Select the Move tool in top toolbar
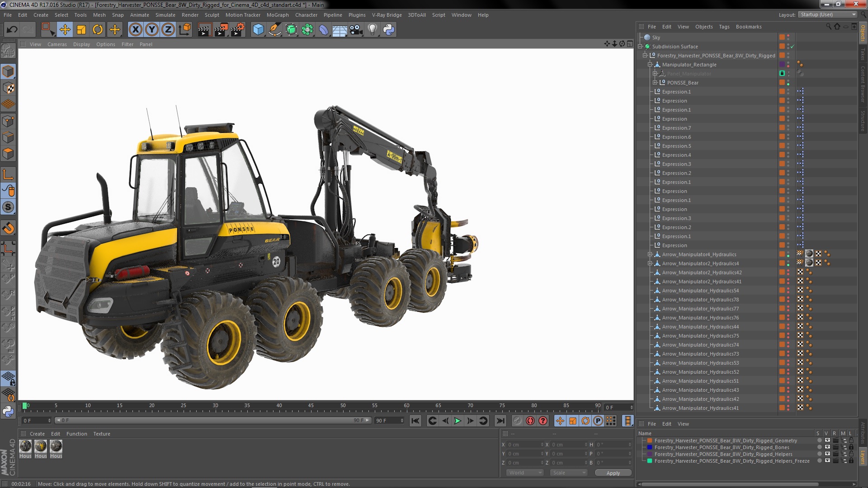This screenshot has width=868, height=488. (65, 30)
